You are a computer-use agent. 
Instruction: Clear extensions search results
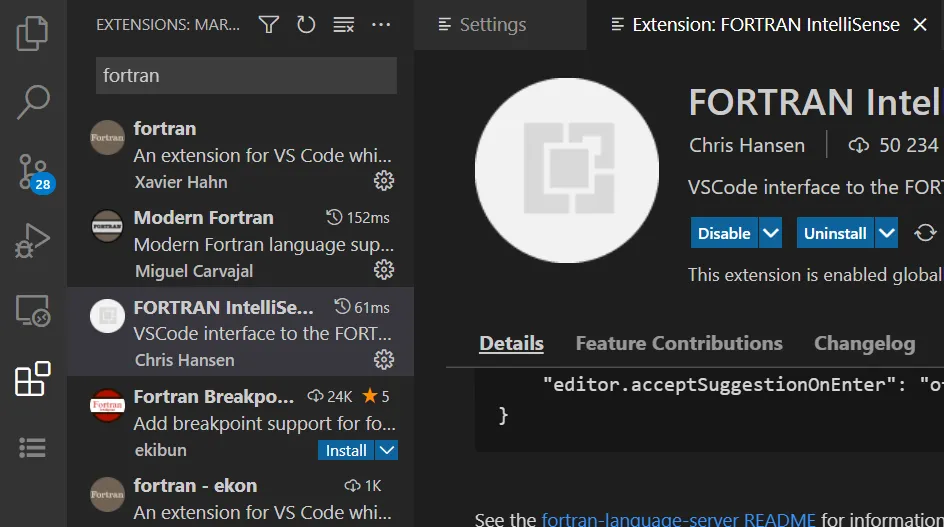(x=343, y=25)
